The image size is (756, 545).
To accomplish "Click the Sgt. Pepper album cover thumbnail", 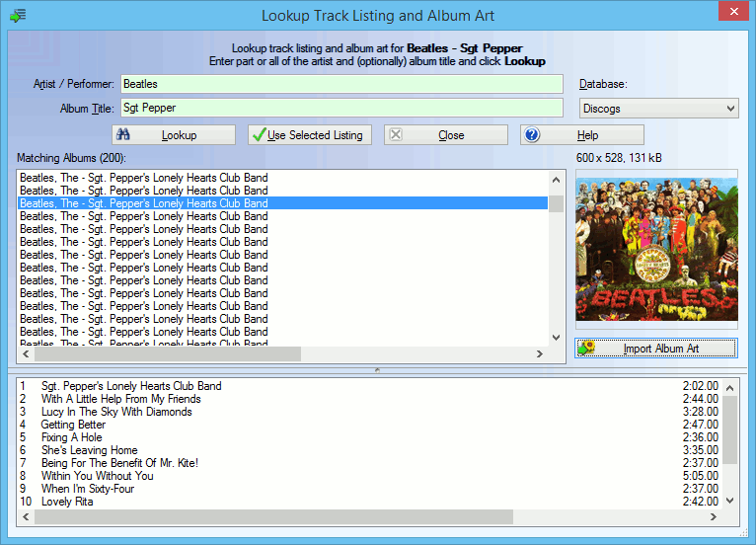I will coord(656,250).
